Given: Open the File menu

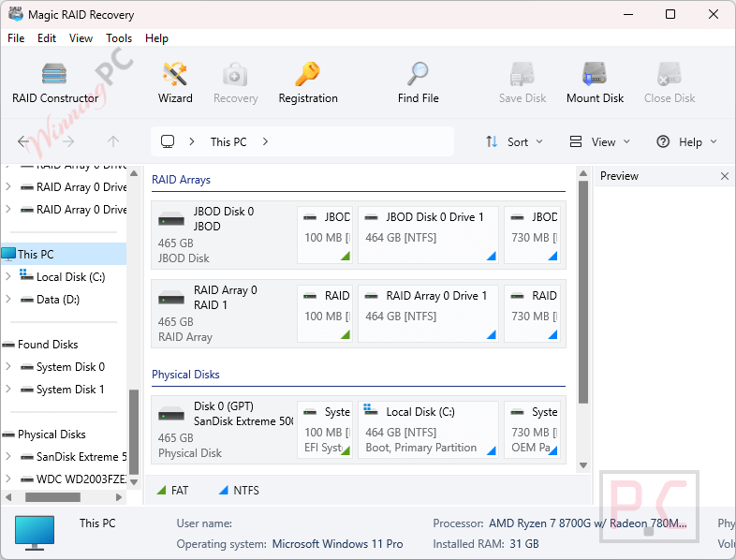Looking at the screenshot, I should pyautogui.click(x=16, y=38).
